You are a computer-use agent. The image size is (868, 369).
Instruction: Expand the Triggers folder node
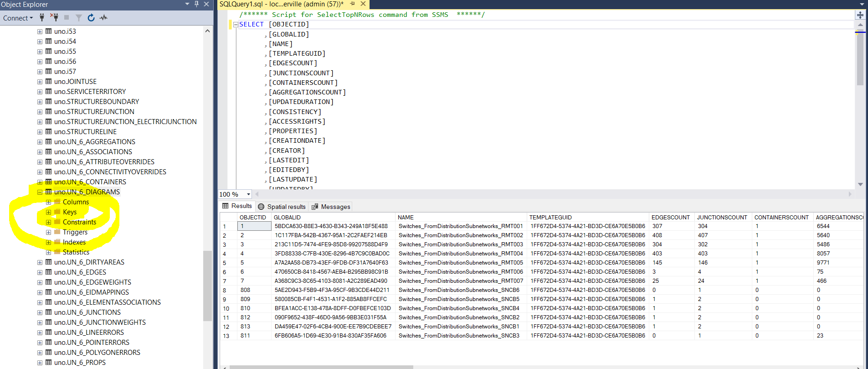[x=48, y=232]
